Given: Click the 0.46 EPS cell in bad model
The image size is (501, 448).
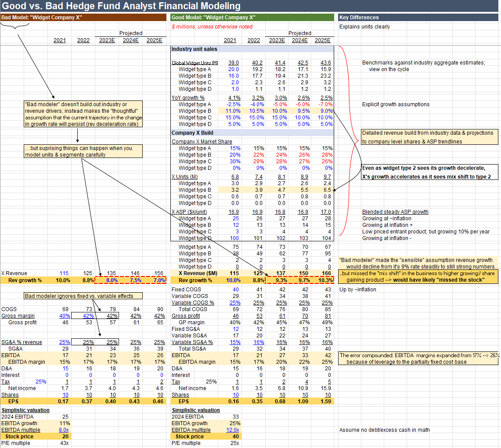Looking at the screenshot, I should tap(158, 401).
